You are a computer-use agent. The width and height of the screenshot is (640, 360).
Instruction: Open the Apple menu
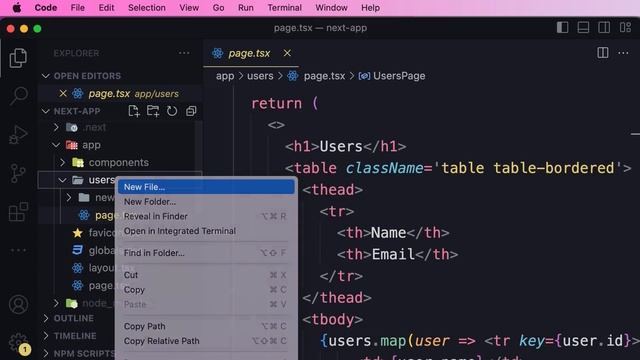pos(17,8)
